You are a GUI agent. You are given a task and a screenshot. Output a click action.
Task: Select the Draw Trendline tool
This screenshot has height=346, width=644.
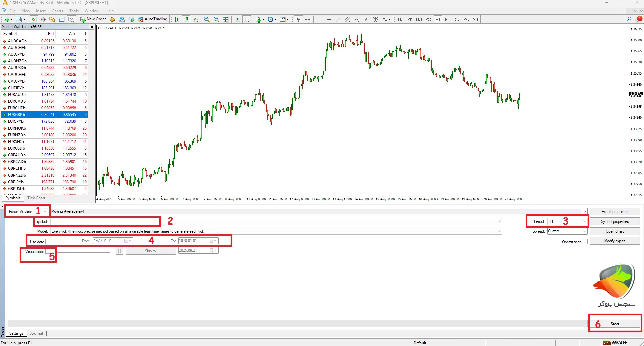coord(338,19)
